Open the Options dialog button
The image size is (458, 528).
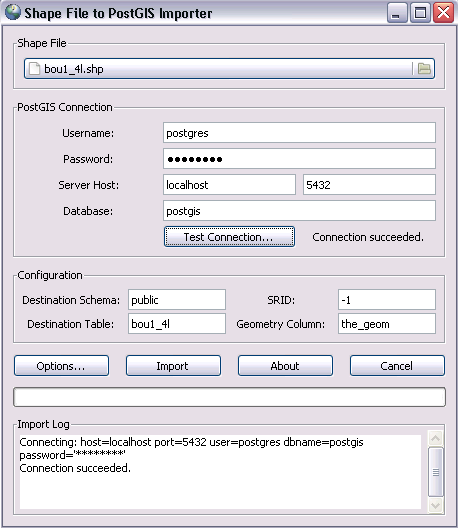[61, 366]
